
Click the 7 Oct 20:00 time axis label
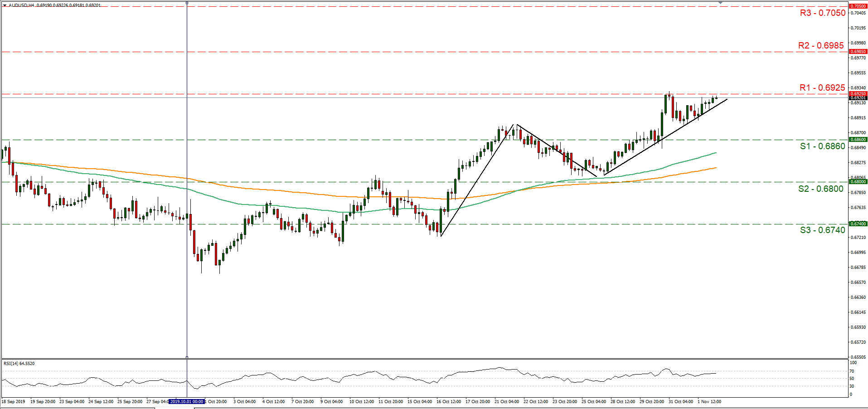303,402
